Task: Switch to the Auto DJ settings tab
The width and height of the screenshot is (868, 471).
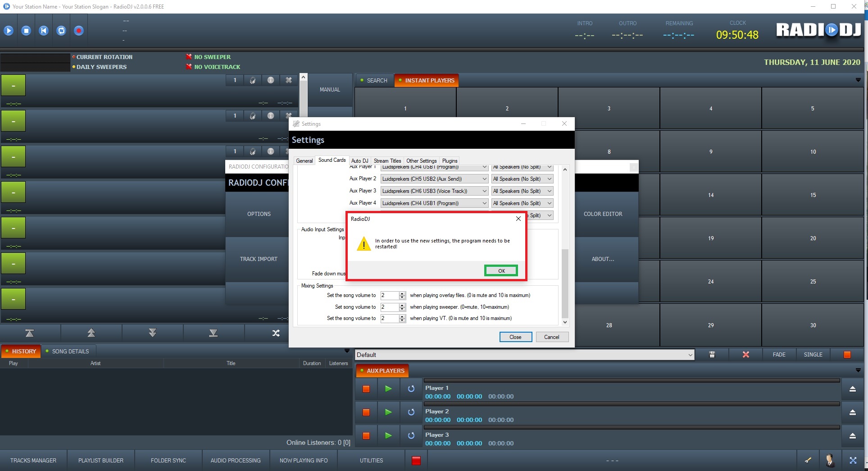Action: tap(359, 161)
